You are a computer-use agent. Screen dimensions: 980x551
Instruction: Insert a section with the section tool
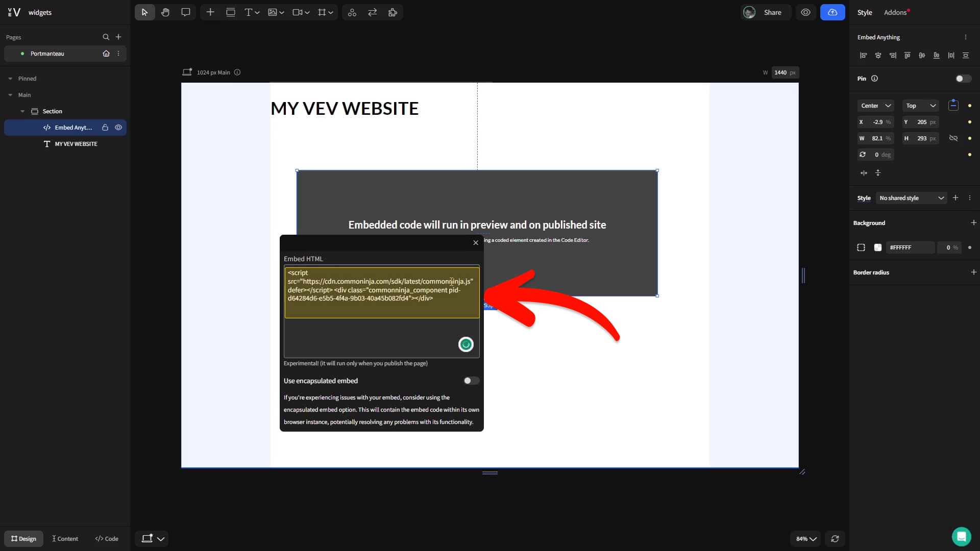click(x=231, y=12)
